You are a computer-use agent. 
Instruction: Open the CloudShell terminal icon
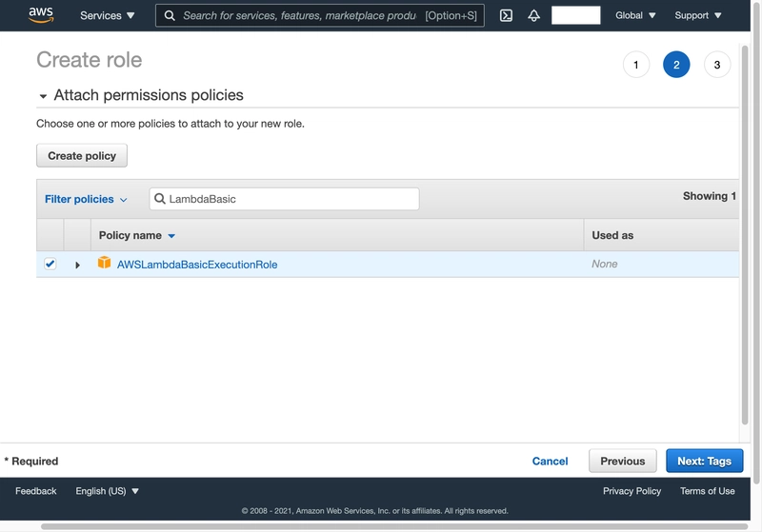[x=506, y=15]
